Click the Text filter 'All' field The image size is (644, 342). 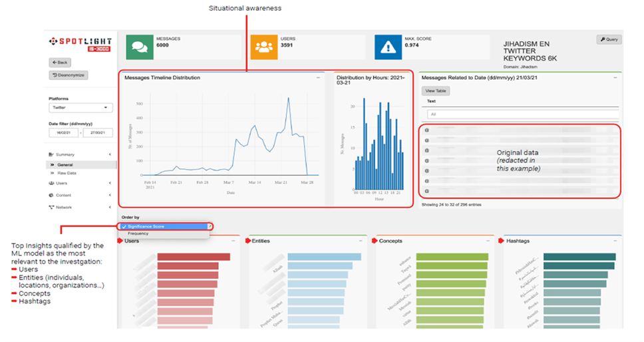click(522, 114)
